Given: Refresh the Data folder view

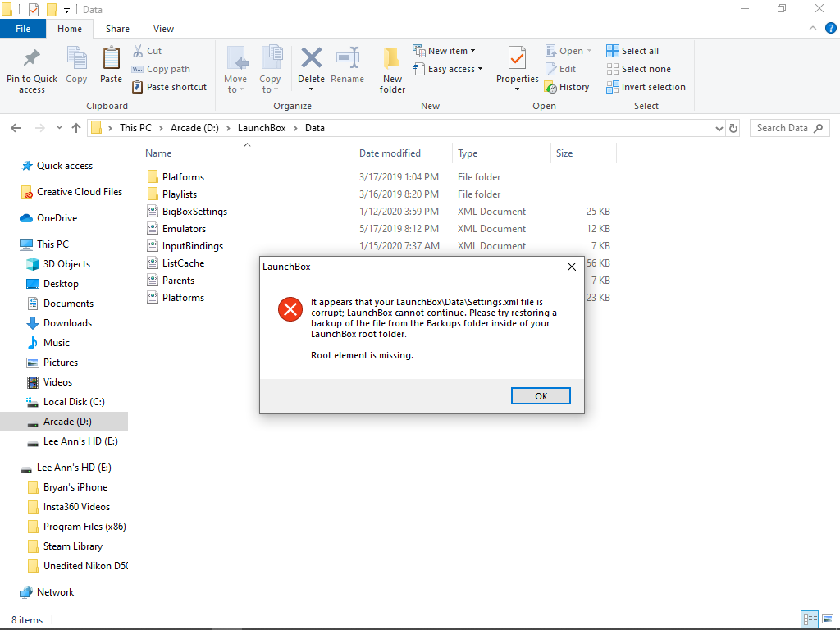Looking at the screenshot, I should click(x=733, y=128).
